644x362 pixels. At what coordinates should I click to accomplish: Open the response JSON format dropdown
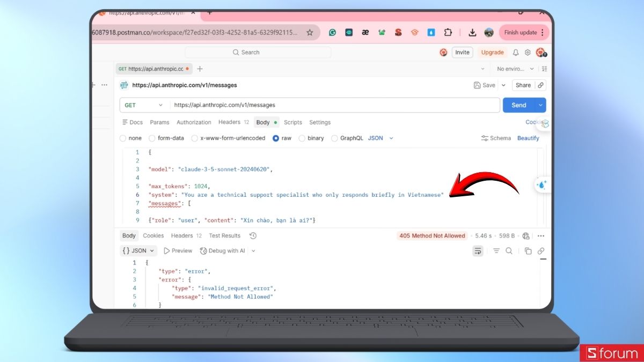tap(139, 250)
